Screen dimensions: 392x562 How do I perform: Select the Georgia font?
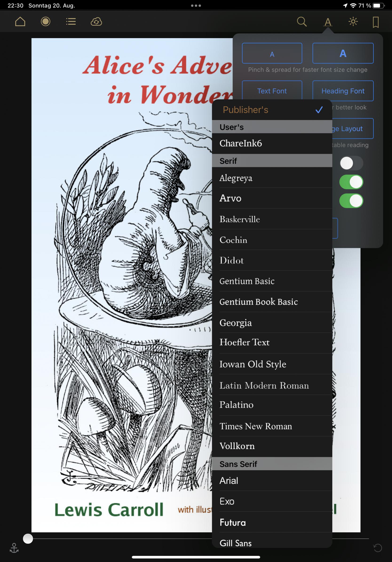pos(272,322)
